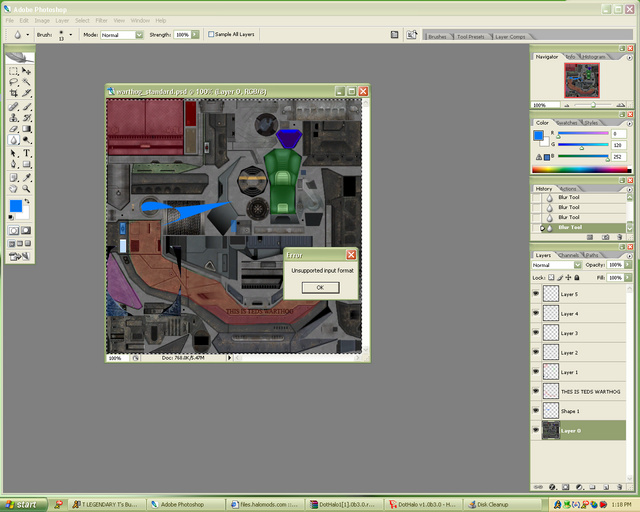640x512 pixels.
Task: Switch to the Actions tab
Action: click(x=568, y=189)
